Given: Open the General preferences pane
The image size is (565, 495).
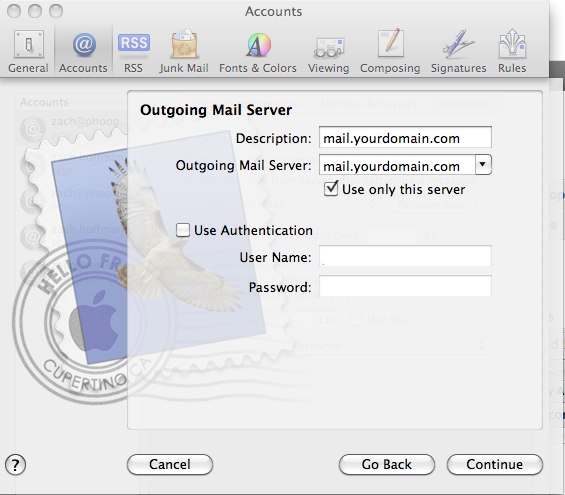Looking at the screenshot, I should click(28, 51).
